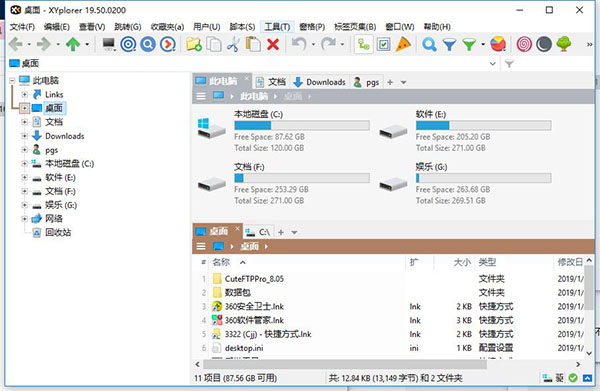Add new tab in upper pane
This screenshot has width=600, height=391.
click(390, 82)
